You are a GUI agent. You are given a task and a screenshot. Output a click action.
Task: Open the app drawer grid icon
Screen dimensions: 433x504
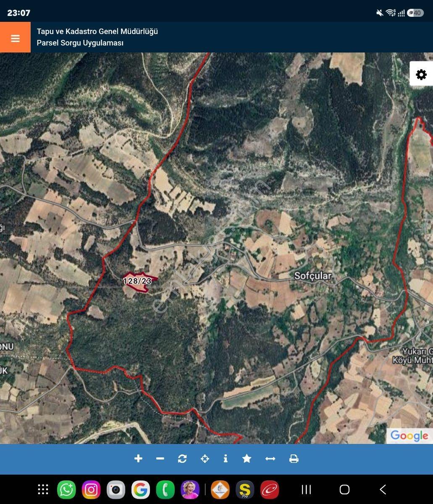pos(43,489)
